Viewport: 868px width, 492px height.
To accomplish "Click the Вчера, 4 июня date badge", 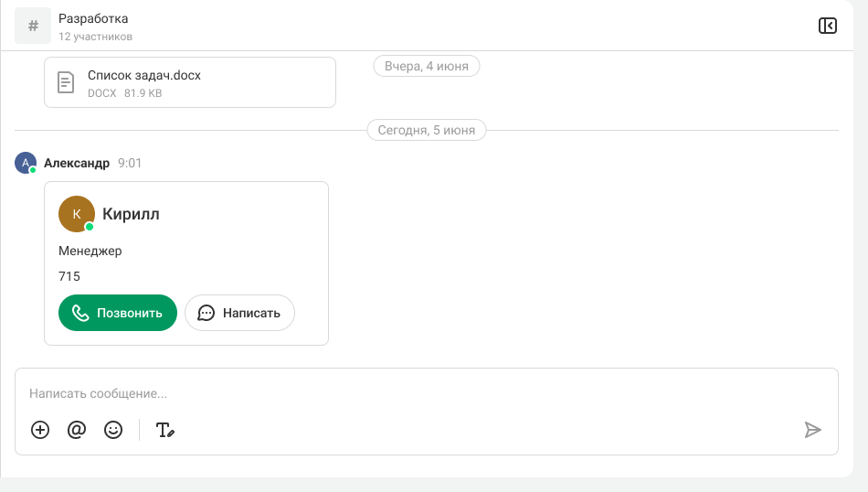I will coord(427,67).
